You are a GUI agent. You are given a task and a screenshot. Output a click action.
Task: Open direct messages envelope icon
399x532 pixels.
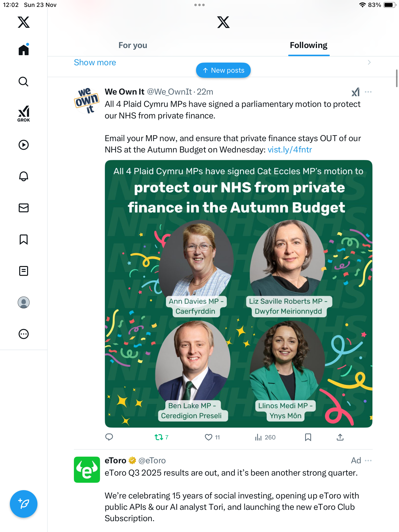coord(24,208)
